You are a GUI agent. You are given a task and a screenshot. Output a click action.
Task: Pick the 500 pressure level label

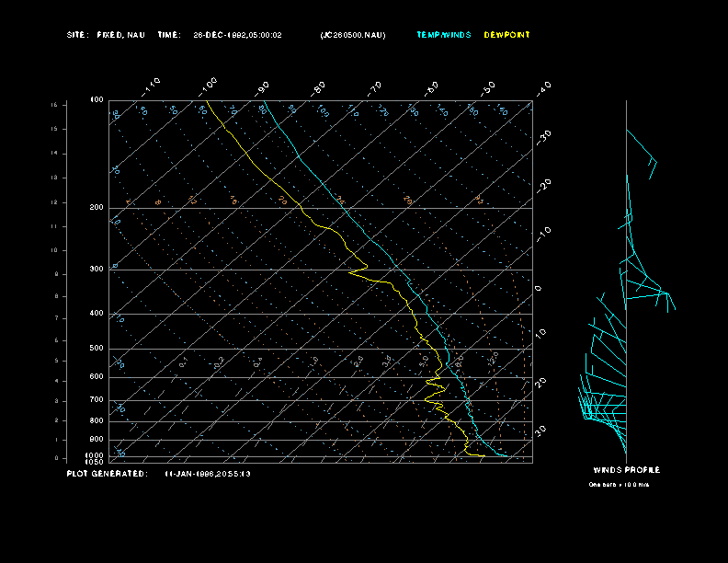point(97,349)
